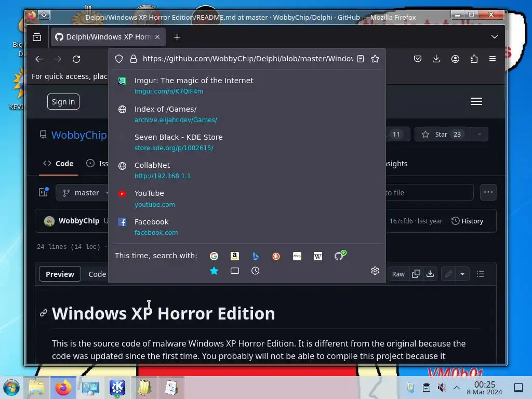The image size is (532, 399).
Task: Open tracking protection shield icon
Action: pos(119,59)
